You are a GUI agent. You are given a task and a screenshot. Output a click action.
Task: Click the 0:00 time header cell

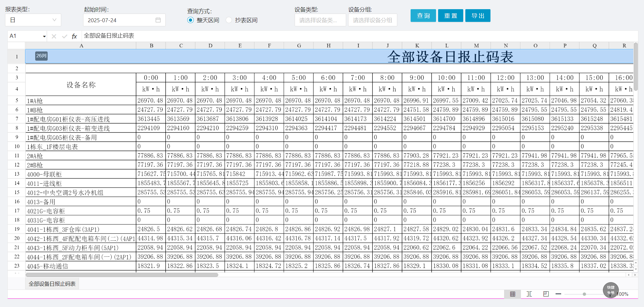[151, 77]
